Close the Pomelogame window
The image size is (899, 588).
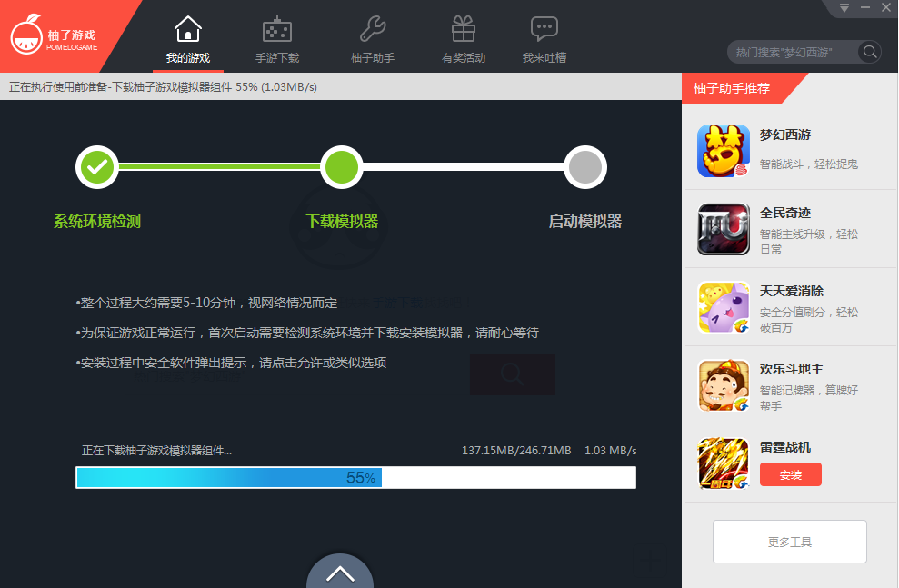[886, 7]
